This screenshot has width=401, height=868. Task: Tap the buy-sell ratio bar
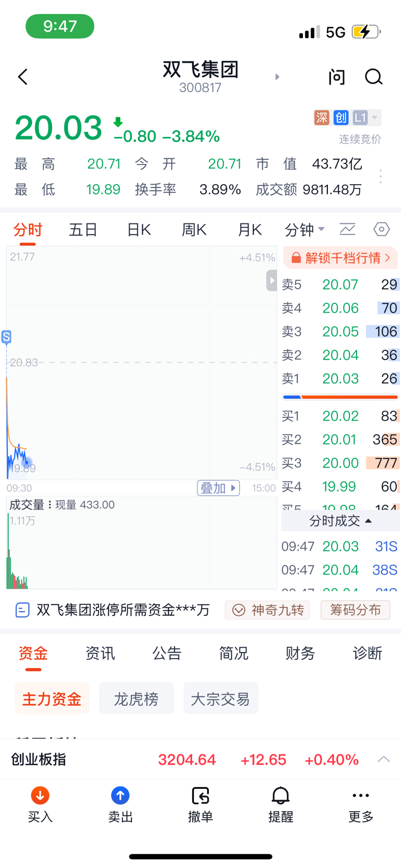click(340, 397)
